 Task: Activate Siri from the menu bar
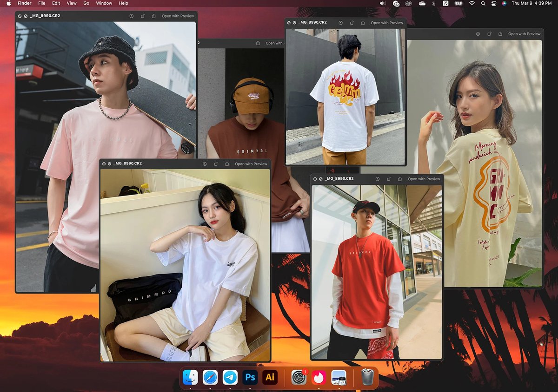pos(504,3)
